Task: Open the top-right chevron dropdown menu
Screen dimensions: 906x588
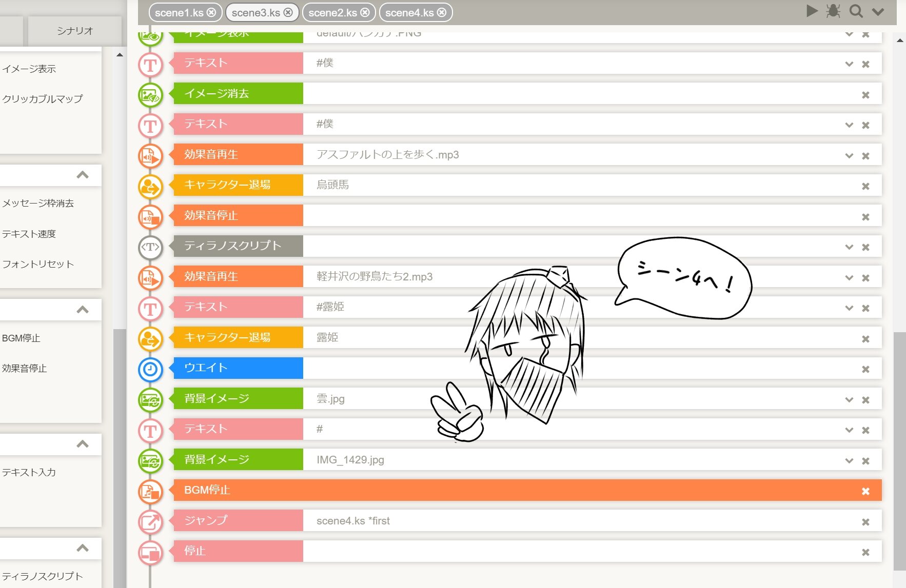Action: pos(878,12)
